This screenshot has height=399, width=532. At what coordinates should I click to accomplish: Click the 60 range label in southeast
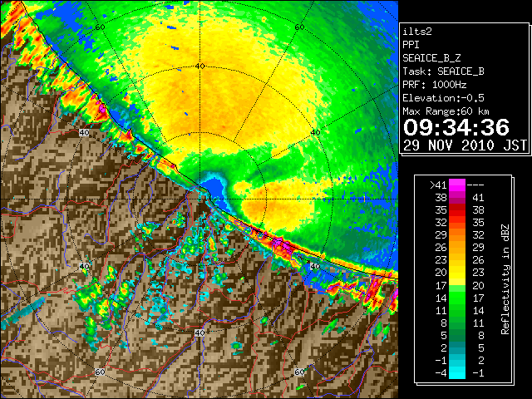(x=299, y=372)
